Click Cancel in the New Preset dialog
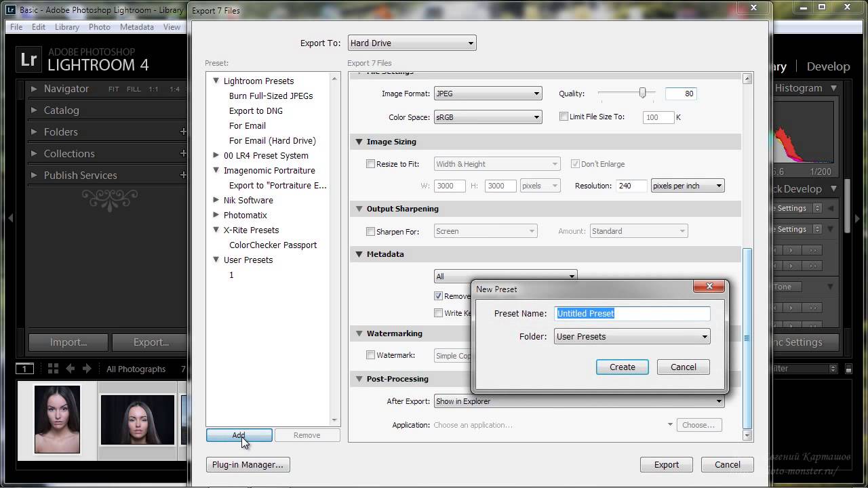The width and height of the screenshot is (868, 488). (684, 367)
